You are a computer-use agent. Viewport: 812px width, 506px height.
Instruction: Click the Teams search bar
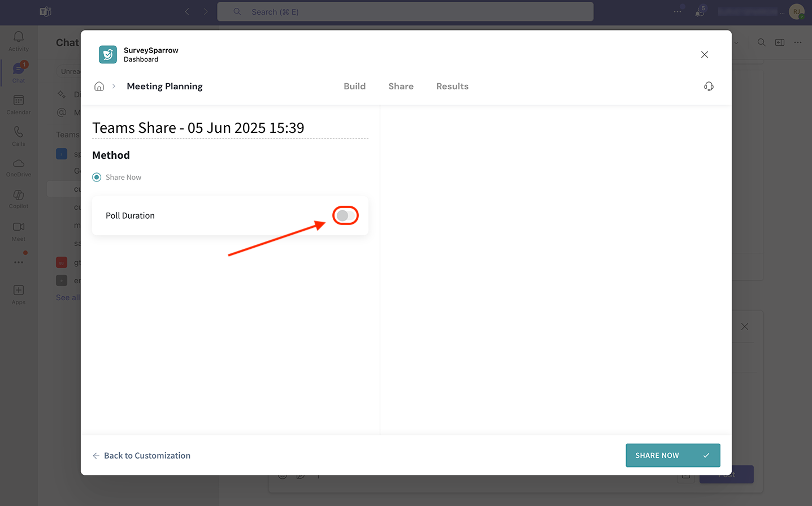click(x=405, y=12)
